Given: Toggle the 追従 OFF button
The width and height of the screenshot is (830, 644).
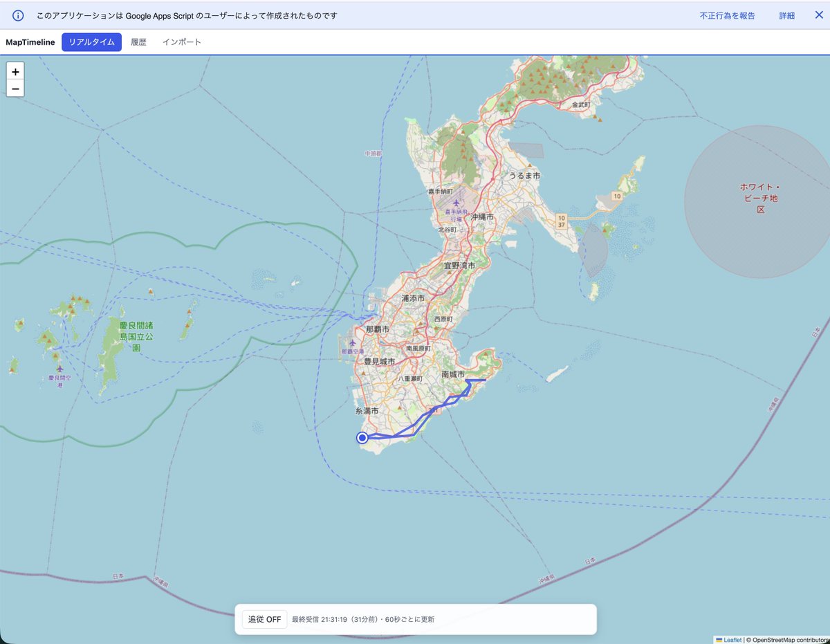Looking at the screenshot, I should coord(265,619).
